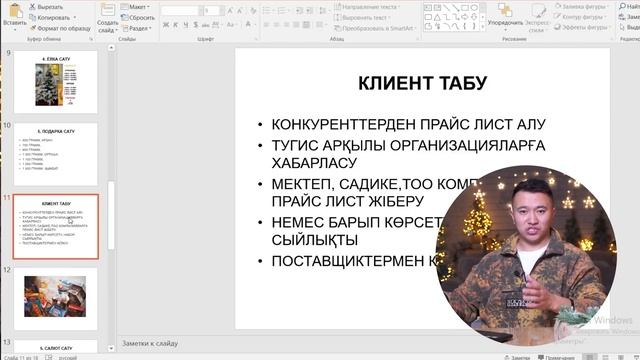Open Заливка фигуры shape fill

(x=581, y=7)
